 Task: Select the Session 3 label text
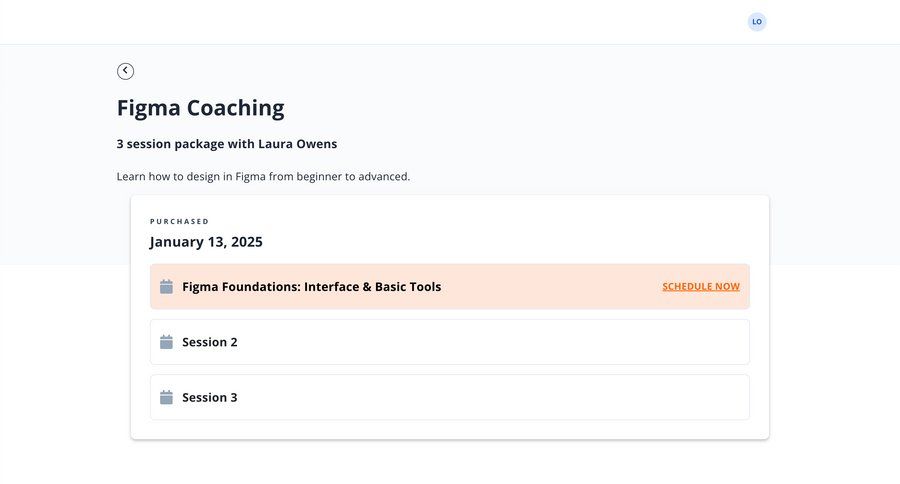210,397
